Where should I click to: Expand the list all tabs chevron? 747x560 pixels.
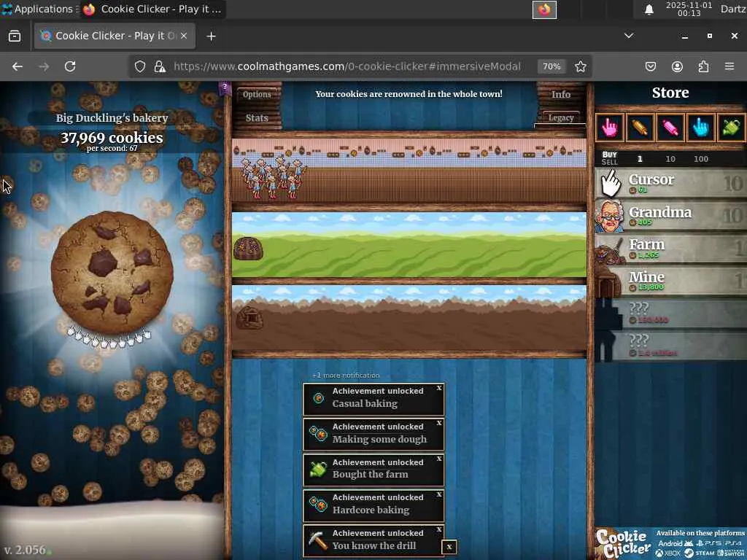(x=629, y=36)
